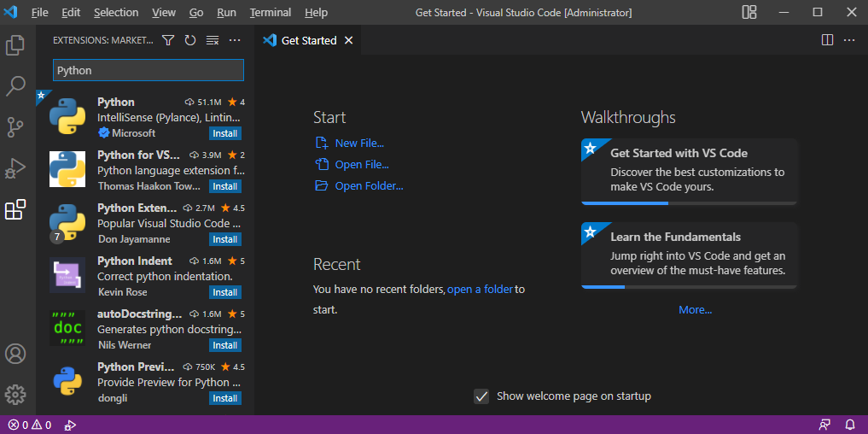Toggle Show welcome page on startup checkbox
The width and height of the screenshot is (868, 434).
tap(482, 396)
